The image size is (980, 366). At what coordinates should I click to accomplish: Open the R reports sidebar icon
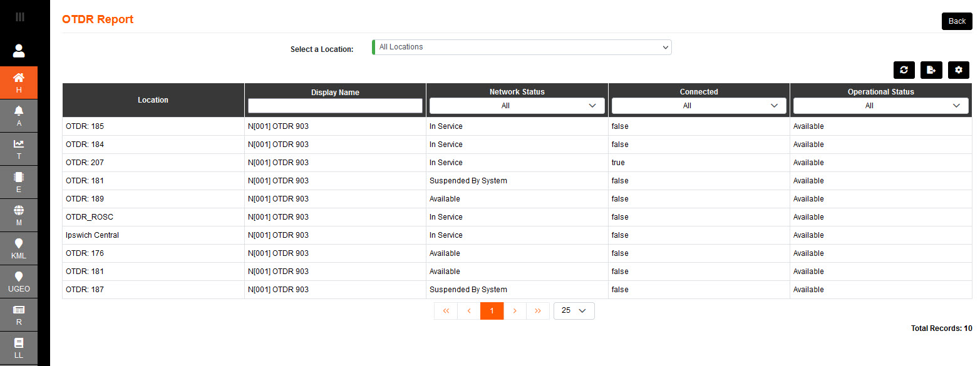(19, 314)
